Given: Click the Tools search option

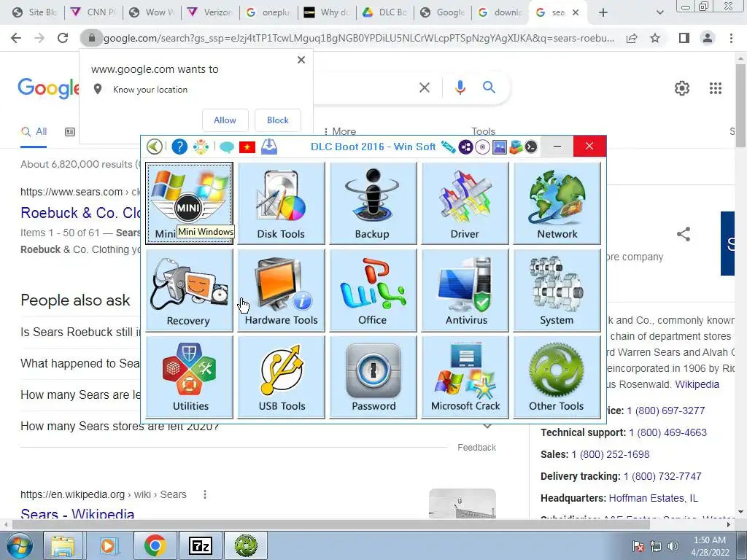Looking at the screenshot, I should (x=483, y=131).
